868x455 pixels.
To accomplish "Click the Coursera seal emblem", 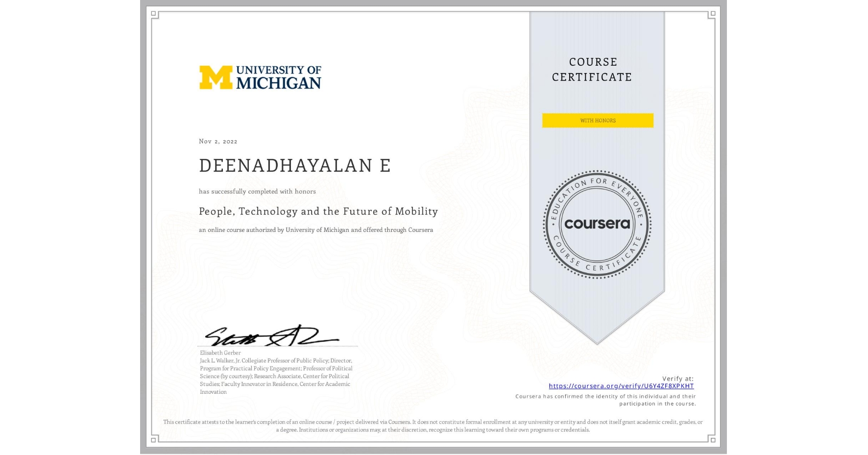I will pyautogui.click(x=597, y=225).
